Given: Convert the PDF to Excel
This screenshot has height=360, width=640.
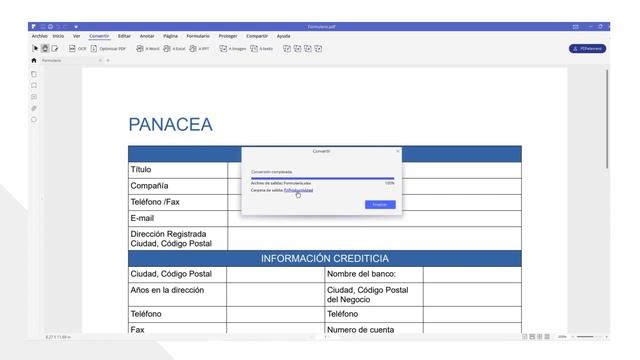Looking at the screenshot, I should [174, 49].
